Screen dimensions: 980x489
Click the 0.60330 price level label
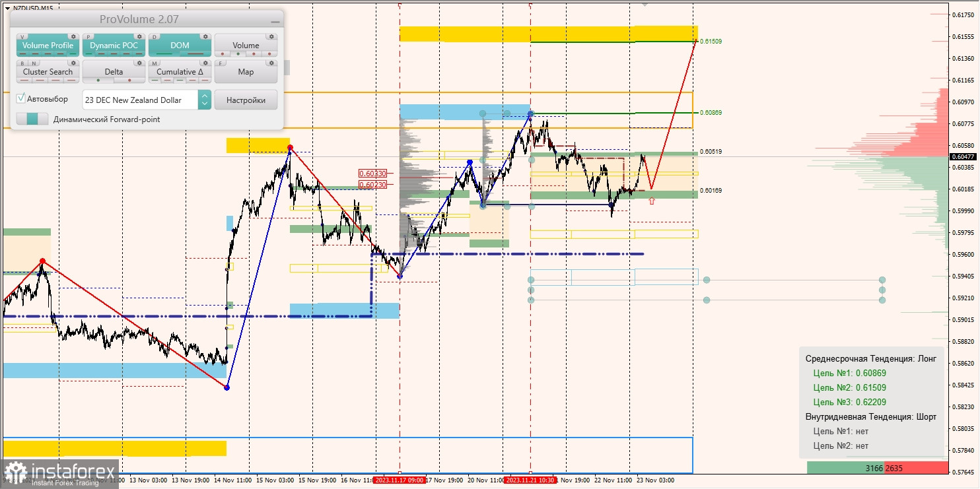(x=372, y=174)
